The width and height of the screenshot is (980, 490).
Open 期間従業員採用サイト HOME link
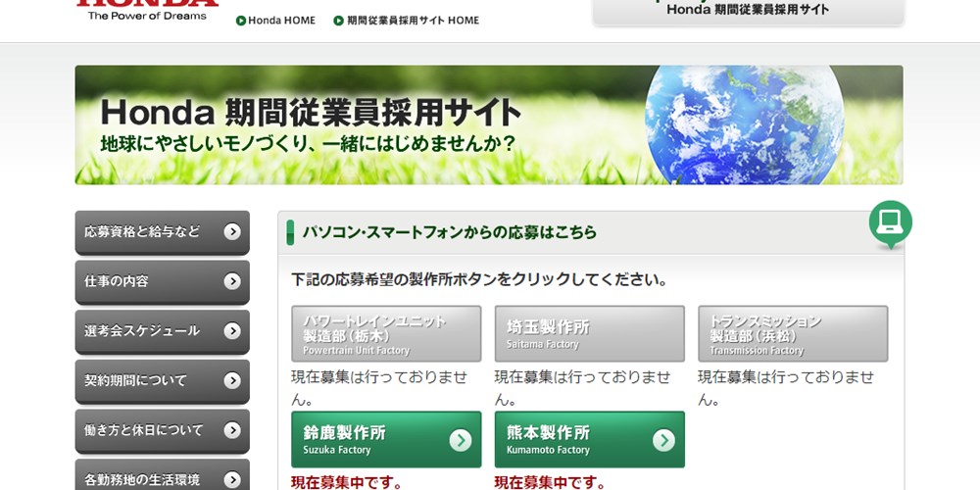[x=414, y=20]
